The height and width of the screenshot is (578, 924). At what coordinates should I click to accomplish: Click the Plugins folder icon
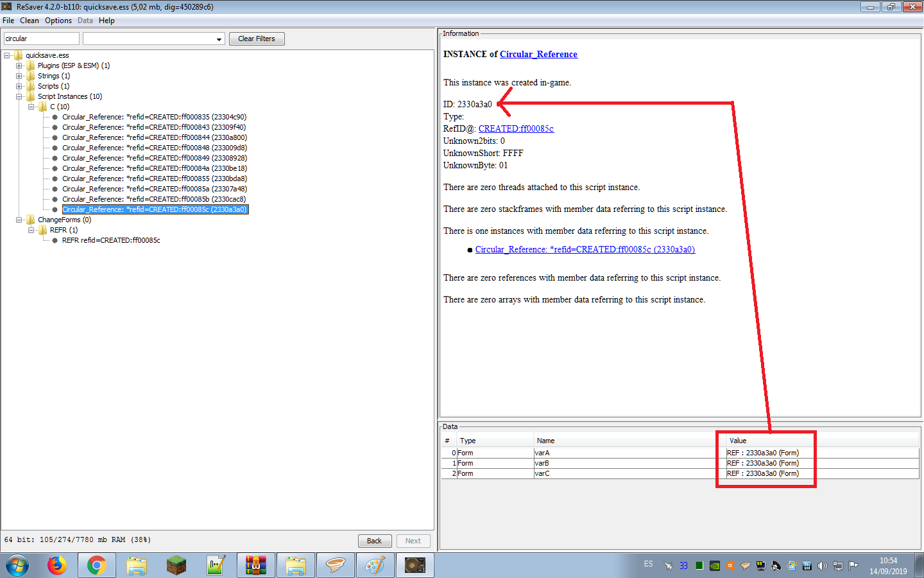pyautogui.click(x=31, y=66)
